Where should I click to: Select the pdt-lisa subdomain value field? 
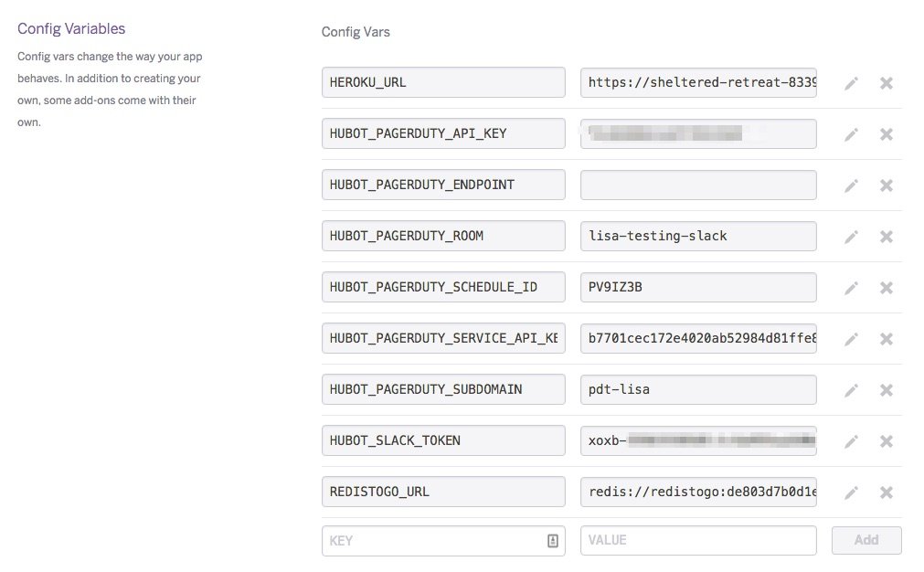pyautogui.click(x=698, y=390)
